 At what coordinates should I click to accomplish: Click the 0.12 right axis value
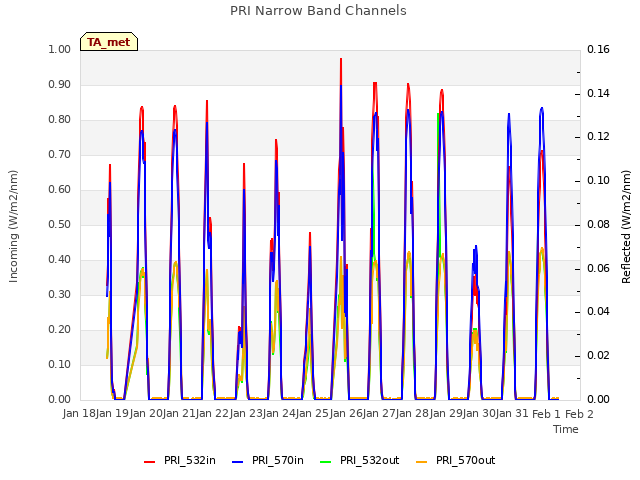coord(598,137)
